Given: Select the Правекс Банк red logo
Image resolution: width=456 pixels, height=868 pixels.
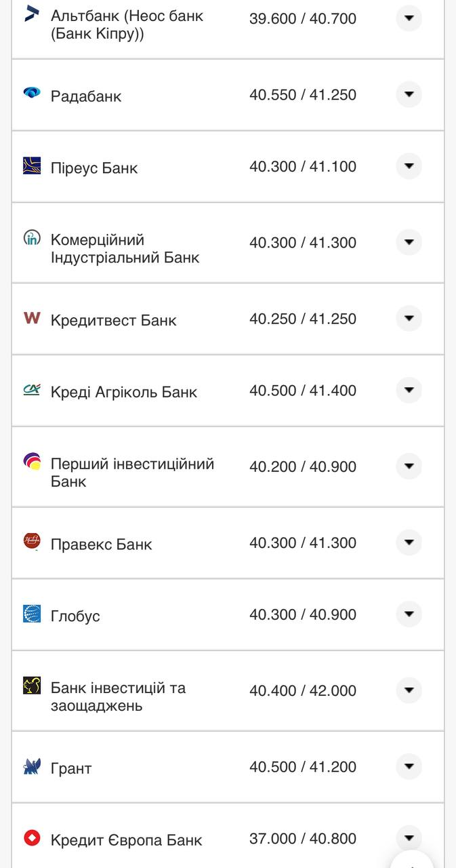Looking at the screenshot, I should (x=31, y=539).
